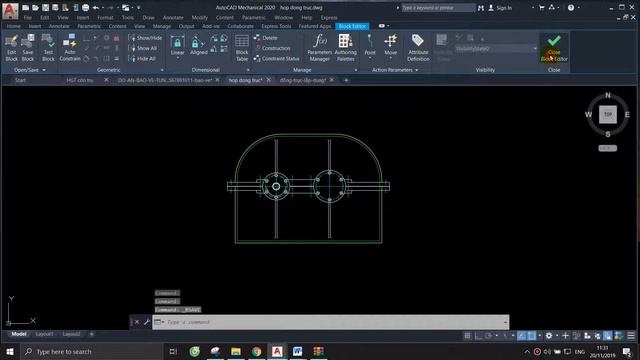The height and width of the screenshot is (360, 640).
Task: Open Chrome from the Windows taskbar
Action: point(256,351)
